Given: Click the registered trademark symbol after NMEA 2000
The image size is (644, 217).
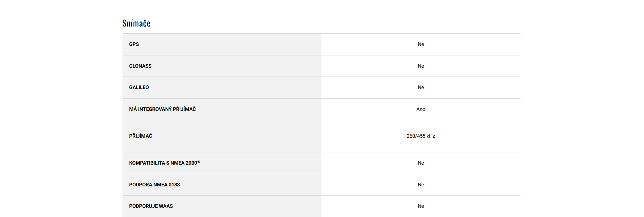Looking at the screenshot, I should click(199, 162).
